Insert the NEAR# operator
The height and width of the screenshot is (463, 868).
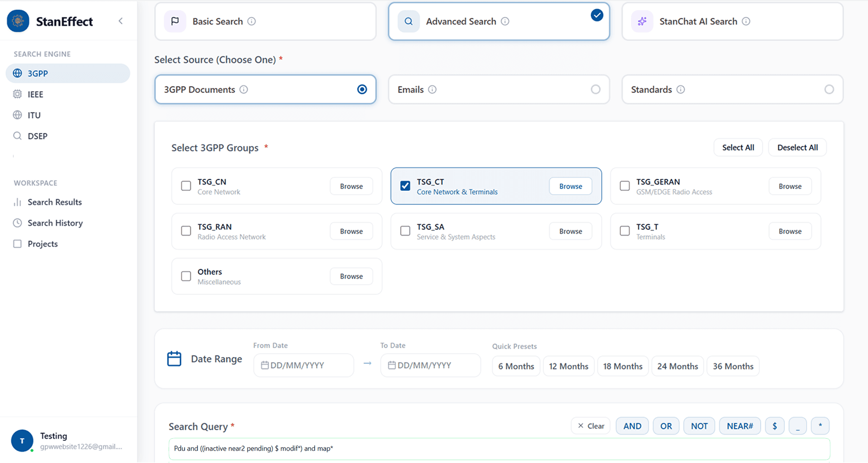740,426
